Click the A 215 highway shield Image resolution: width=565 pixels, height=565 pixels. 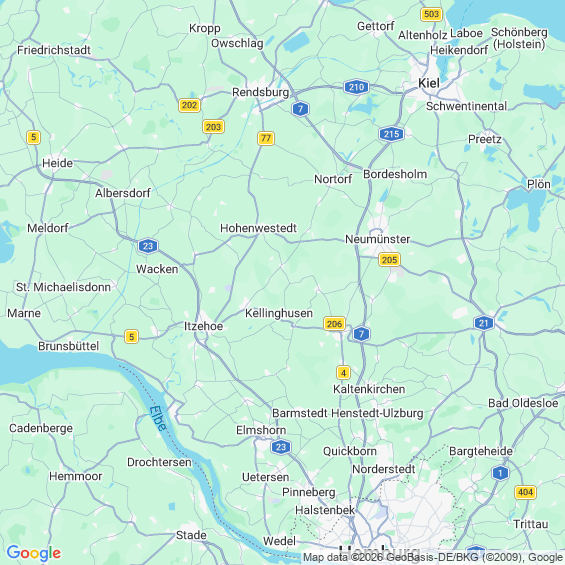pyautogui.click(x=391, y=134)
